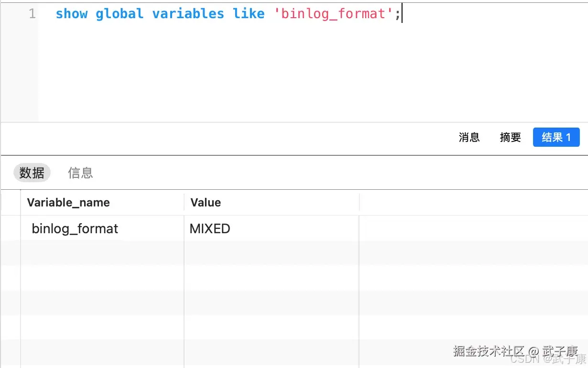This screenshot has width=588, height=368.
Task: Click the "variables" keyword in the query
Action: [188, 14]
